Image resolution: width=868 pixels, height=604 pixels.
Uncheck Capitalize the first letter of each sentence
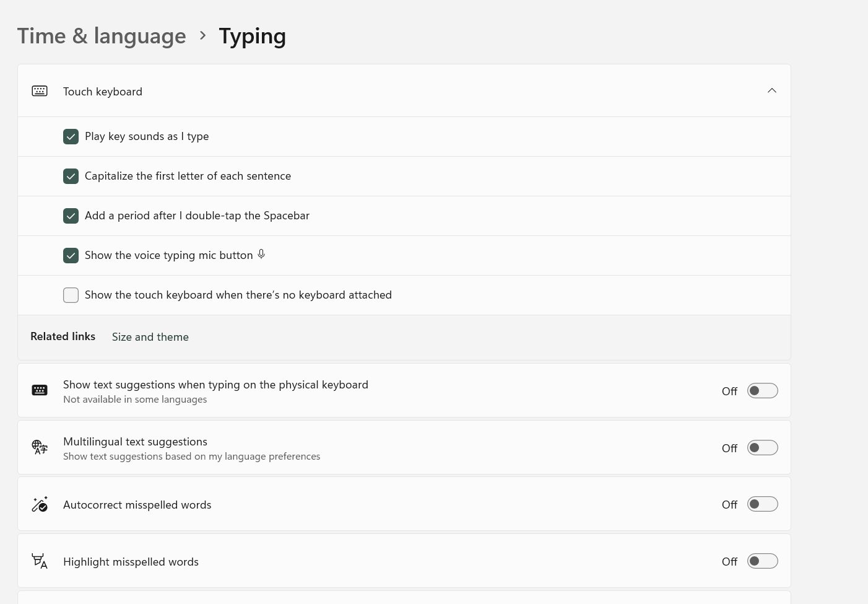pyautogui.click(x=71, y=177)
